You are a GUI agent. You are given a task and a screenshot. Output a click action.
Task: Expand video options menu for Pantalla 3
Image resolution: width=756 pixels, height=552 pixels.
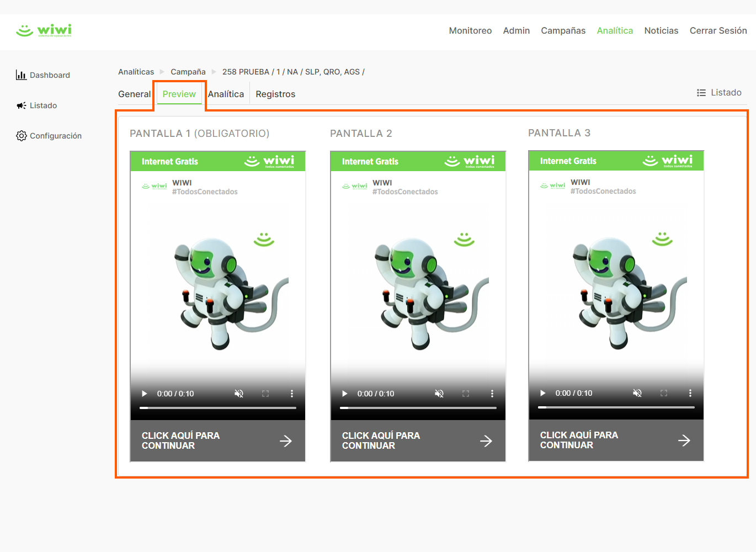click(690, 393)
